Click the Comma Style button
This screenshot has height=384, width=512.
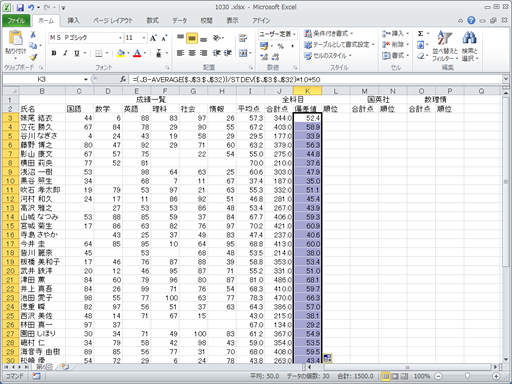(292, 46)
